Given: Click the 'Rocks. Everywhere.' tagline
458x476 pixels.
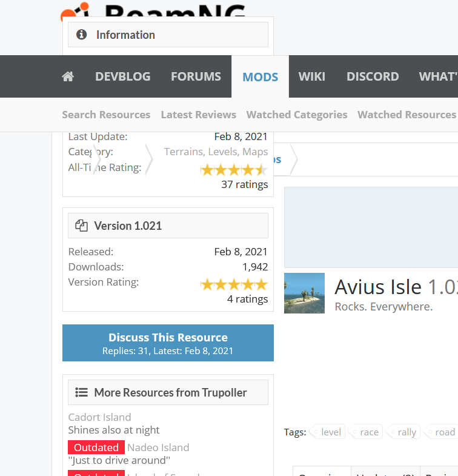Looking at the screenshot, I should coord(383,307).
